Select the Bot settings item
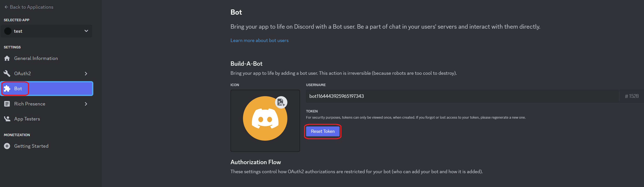 (47, 89)
